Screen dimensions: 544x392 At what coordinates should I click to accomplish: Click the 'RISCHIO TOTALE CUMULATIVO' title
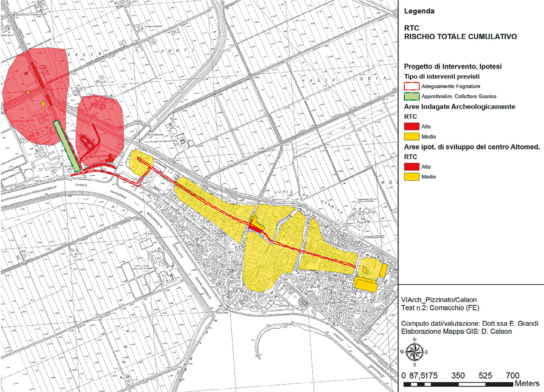pos(461,36)
